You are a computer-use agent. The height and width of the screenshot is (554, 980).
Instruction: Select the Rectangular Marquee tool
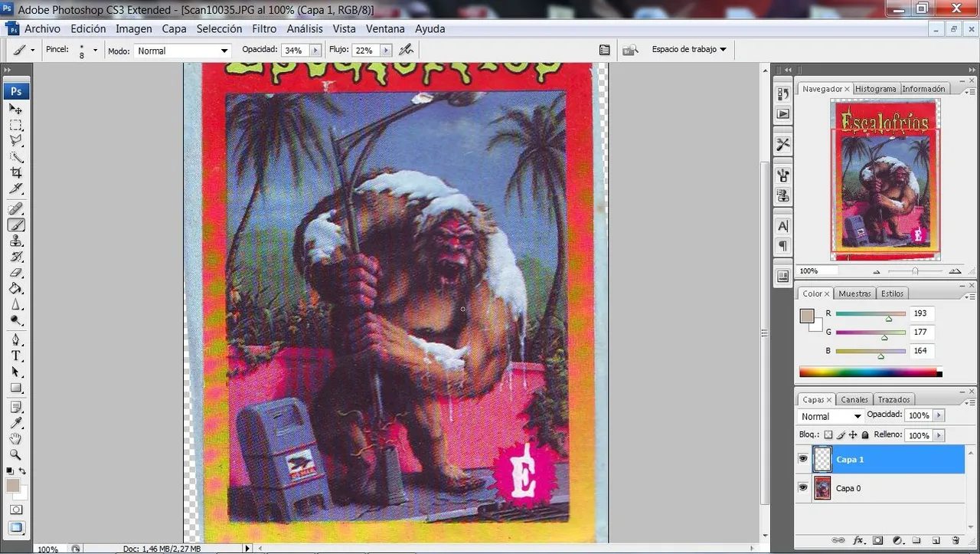tap(16, 125)
